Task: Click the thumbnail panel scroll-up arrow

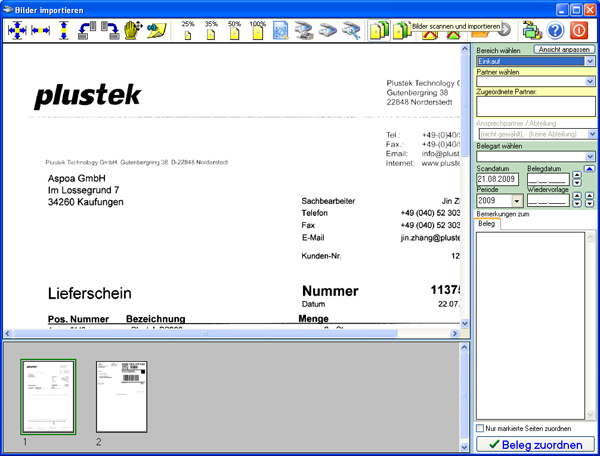Action: [464, 347]
